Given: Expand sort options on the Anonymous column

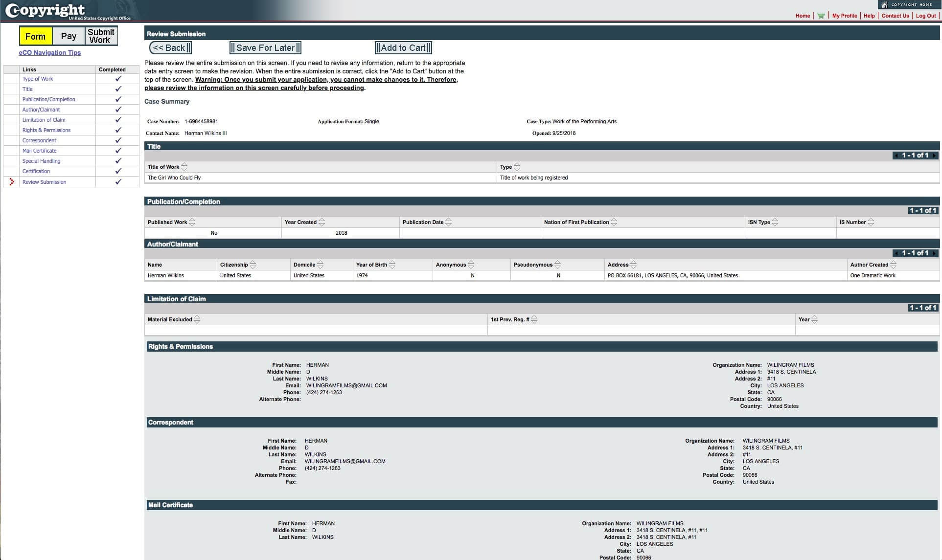Looking at the screenshot, I should pos(471,265).
